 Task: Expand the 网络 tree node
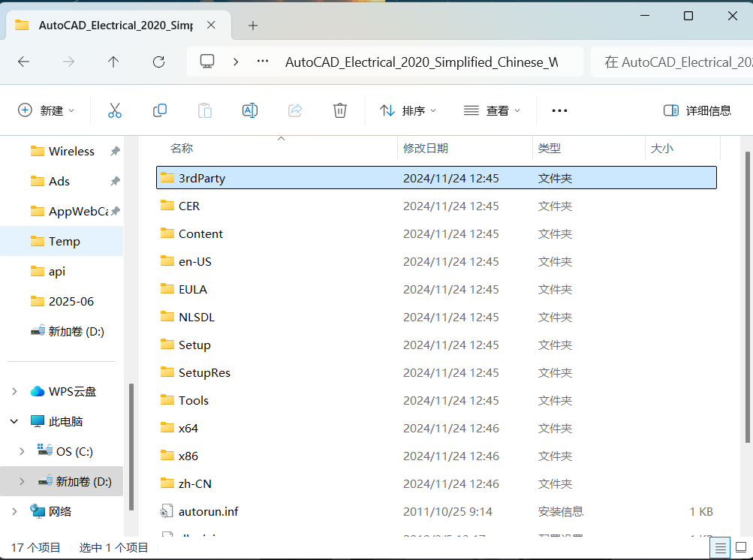coord(14,511)
